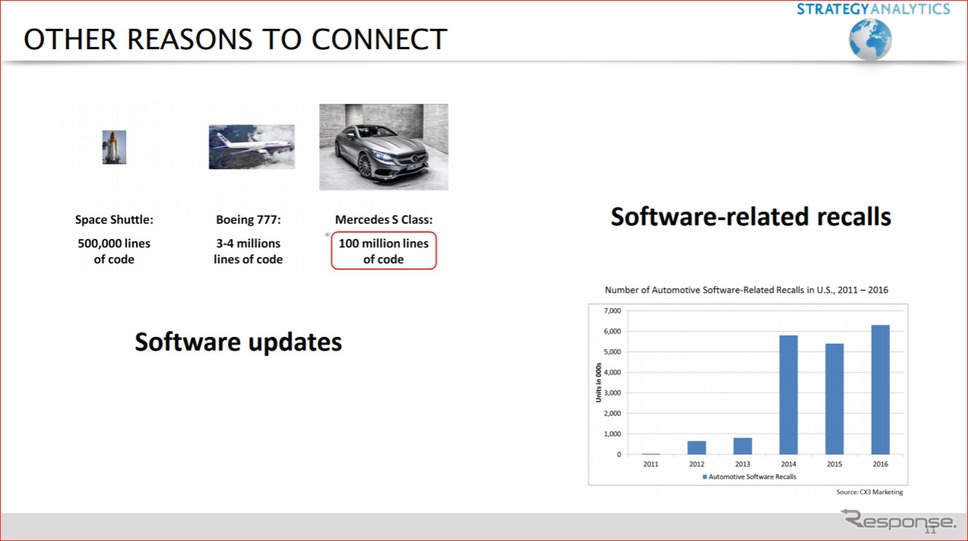Click the '500,000 lines of code' text
968x541 pixels.
tap(114, 251)
